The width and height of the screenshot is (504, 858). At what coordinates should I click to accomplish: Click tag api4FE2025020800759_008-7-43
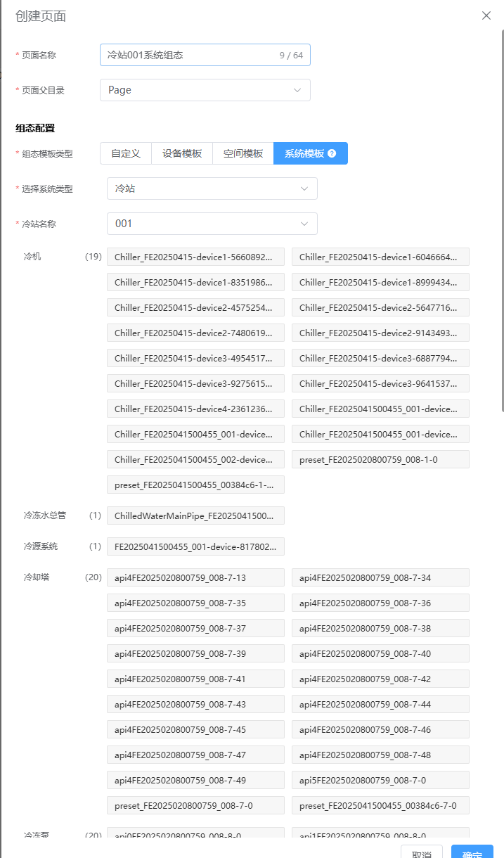click(x=196, y=704)
